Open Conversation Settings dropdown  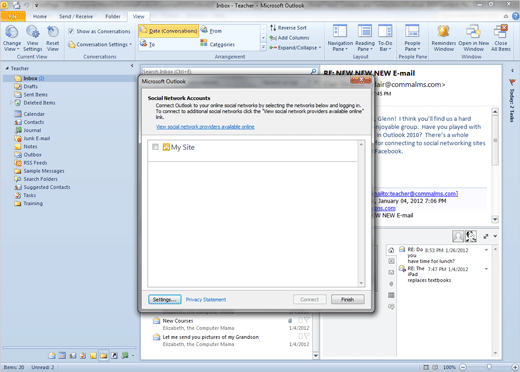100,44
